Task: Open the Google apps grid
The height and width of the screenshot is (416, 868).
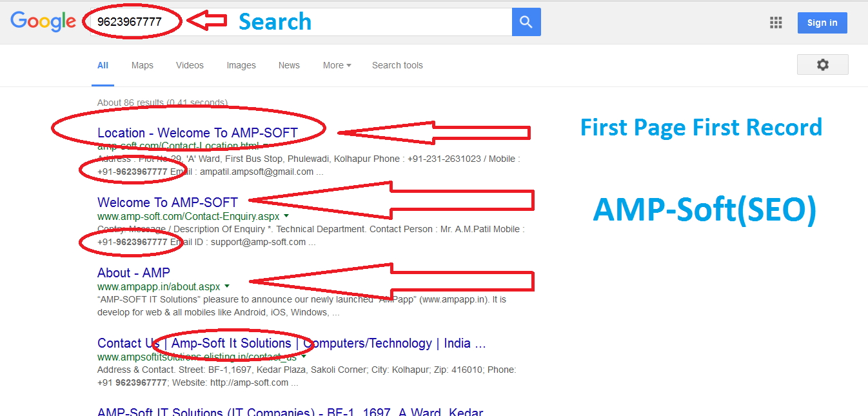Action: (776, 23)
